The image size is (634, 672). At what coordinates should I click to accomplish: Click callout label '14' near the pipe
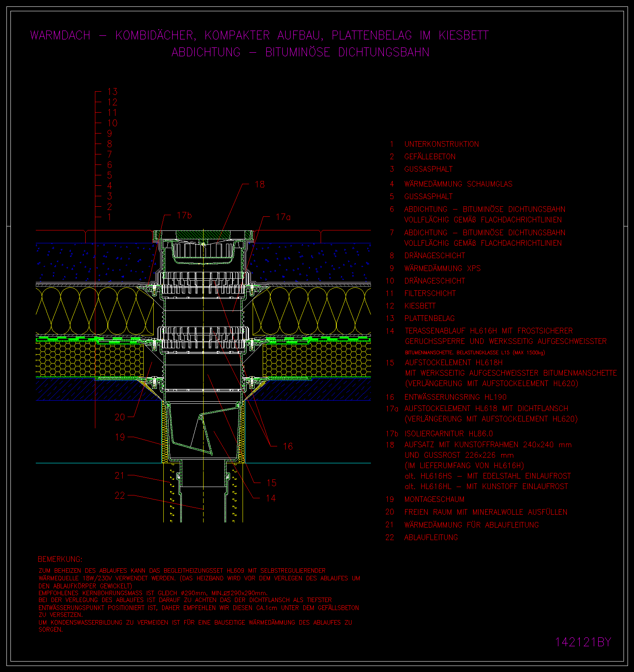(271, 498)
